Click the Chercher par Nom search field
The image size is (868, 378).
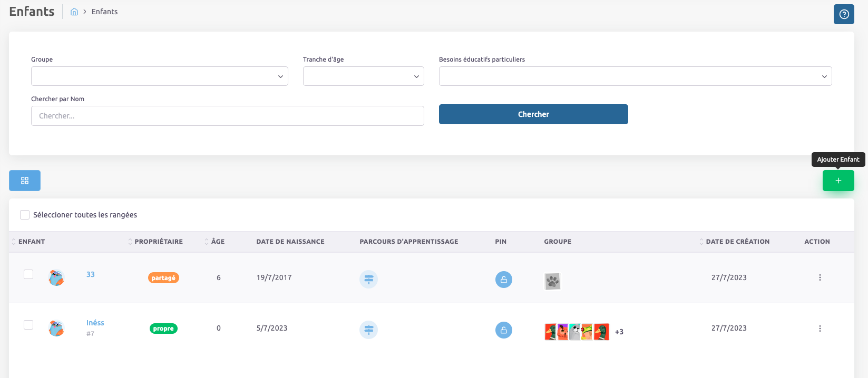[x=227, y=116]
